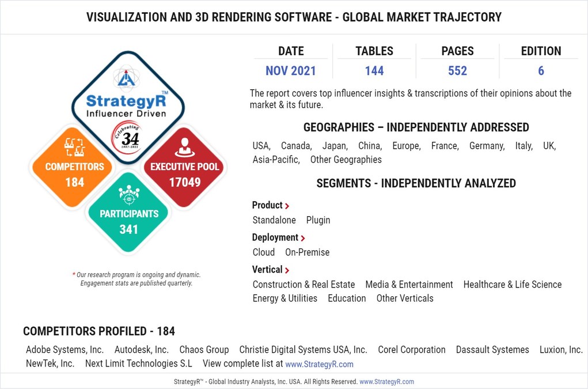The height and width of the screenshot is (389, 588).
Task: Select France in geographies list
Action: click(x=445, y=146)
